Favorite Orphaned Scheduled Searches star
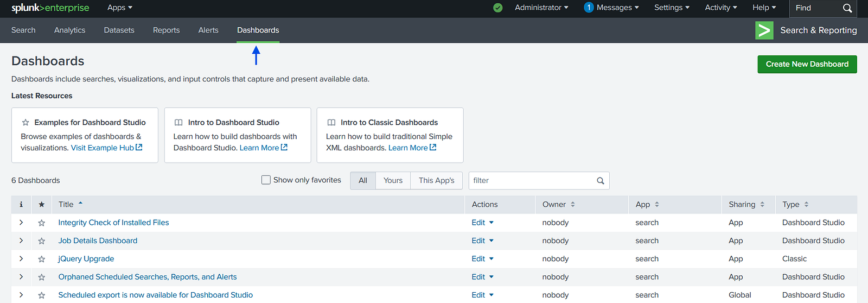The image size is (868, 303). point(42,277)
